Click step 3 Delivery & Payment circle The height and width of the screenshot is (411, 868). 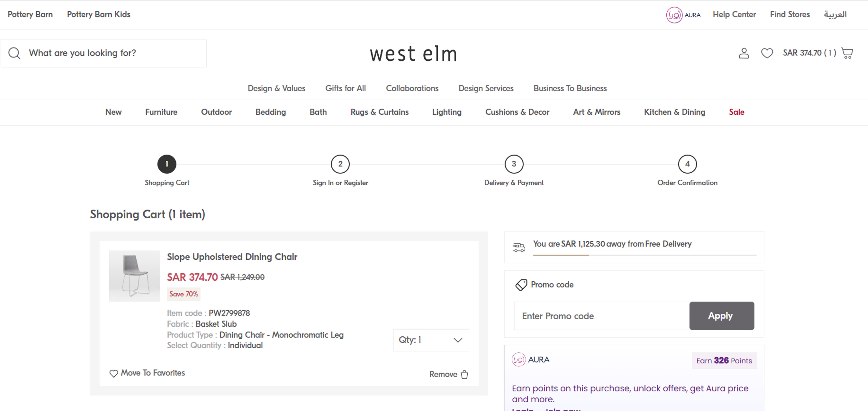pyautogui.click(x=514, y=164)
